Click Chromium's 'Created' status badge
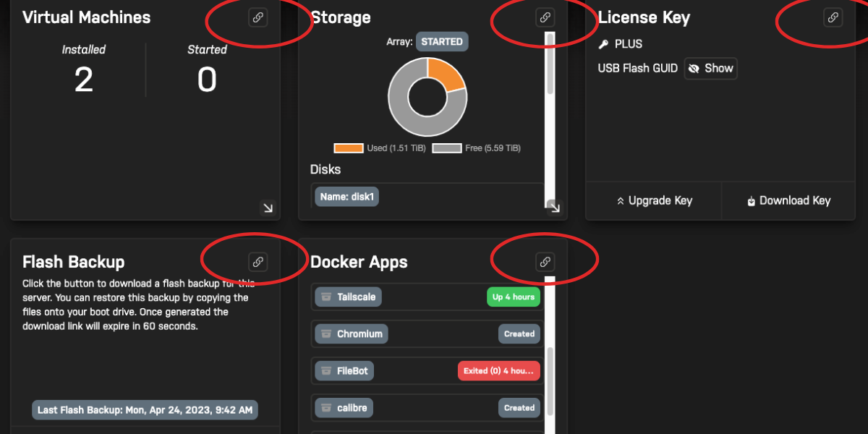This screenshot has height=434, width=868. pyautogui.click(x=519, y=333)
